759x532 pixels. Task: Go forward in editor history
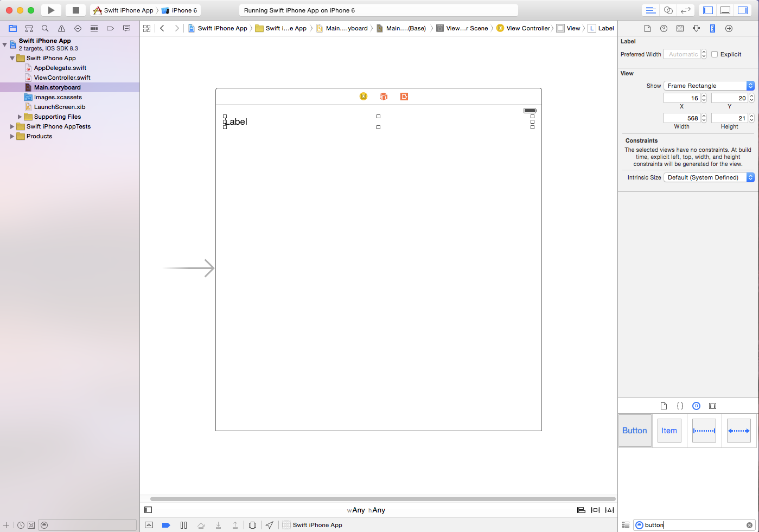pyautogui.click(x=177, y=28)
